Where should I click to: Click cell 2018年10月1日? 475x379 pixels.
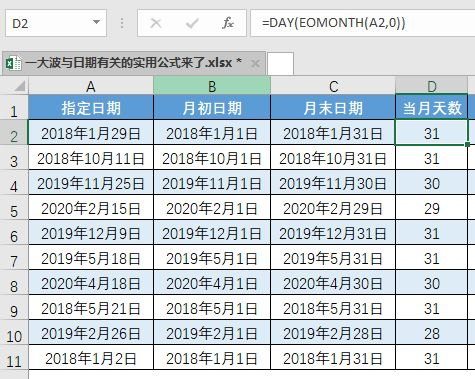(212, 158)
